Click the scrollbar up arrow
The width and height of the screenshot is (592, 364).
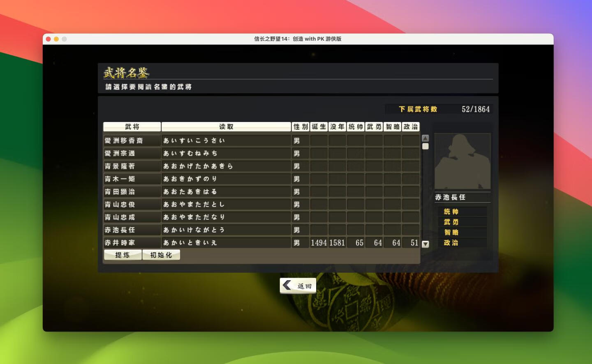pos(425,138)
